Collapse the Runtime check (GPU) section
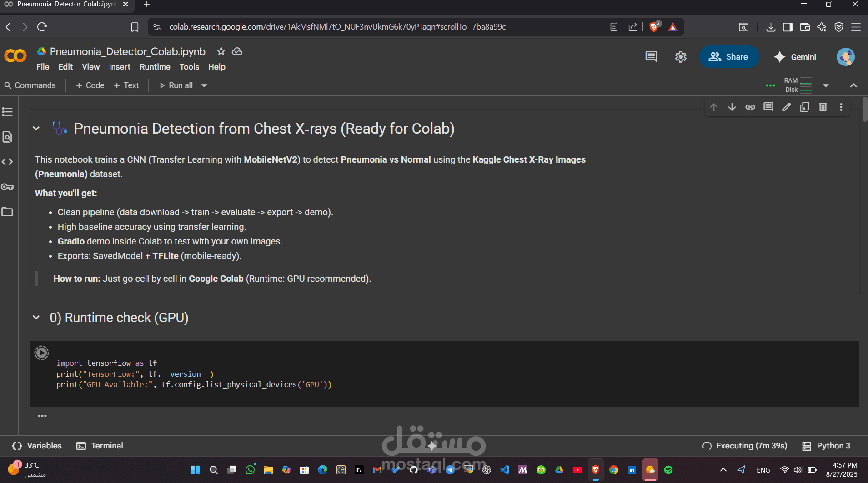This screenshot has width=868, height=483. click(x=36, y=318)
